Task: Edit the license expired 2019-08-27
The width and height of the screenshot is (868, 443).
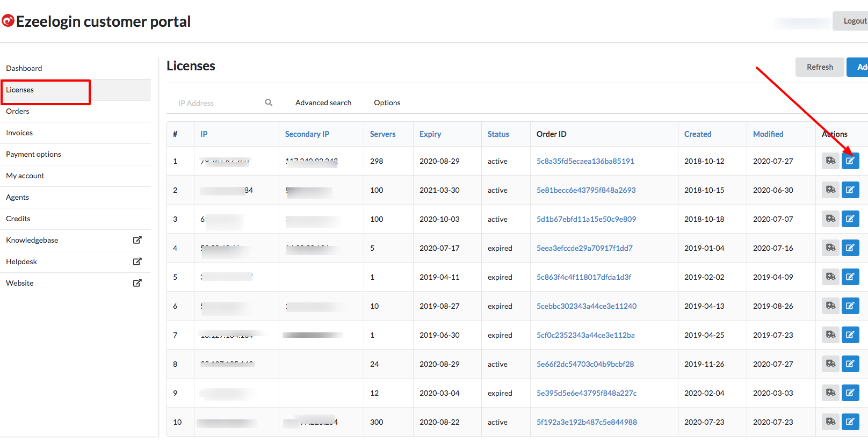Action: 850,306
